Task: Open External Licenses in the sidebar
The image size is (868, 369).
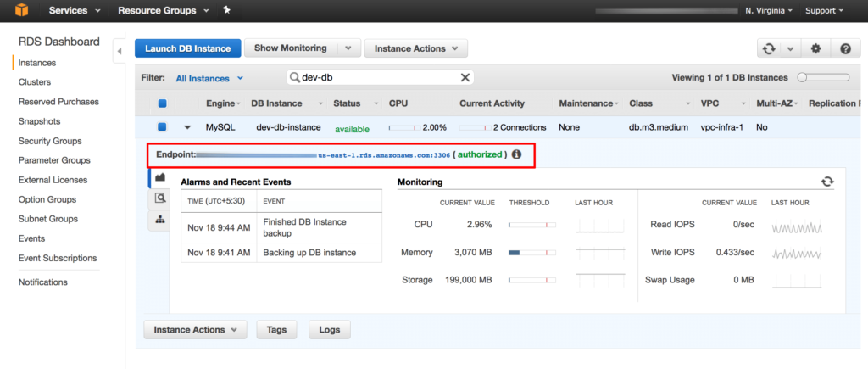Action: [53, 180]
